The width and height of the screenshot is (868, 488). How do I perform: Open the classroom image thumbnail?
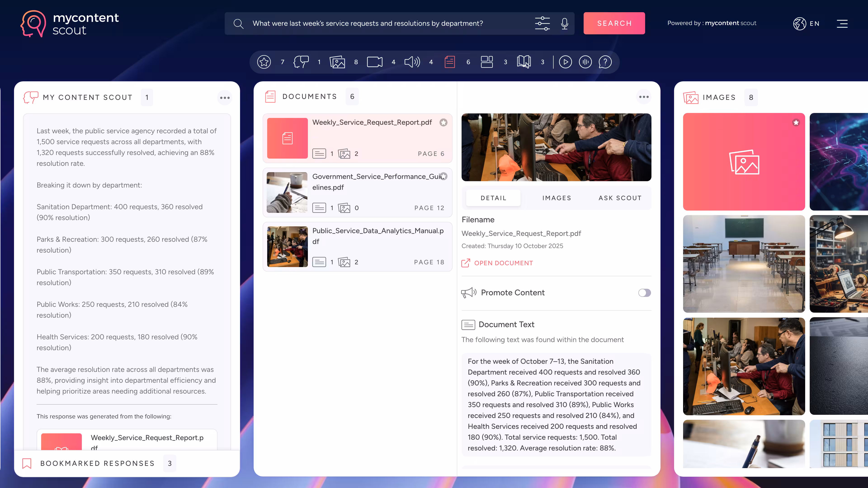point(744,264)
